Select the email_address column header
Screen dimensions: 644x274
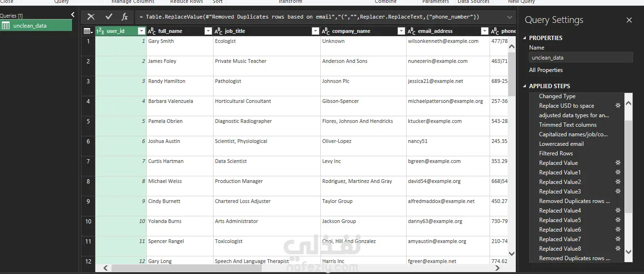pos(448,31)
